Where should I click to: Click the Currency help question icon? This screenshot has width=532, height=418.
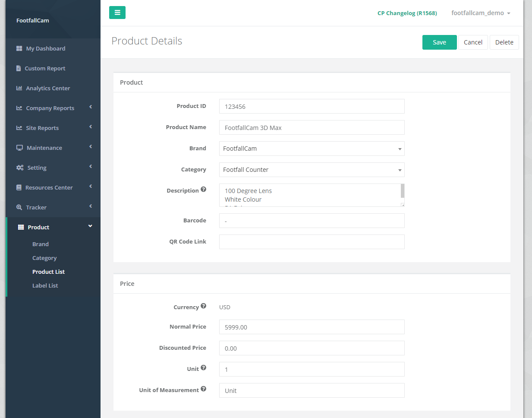pyautogui.click(x=203, y=306)
